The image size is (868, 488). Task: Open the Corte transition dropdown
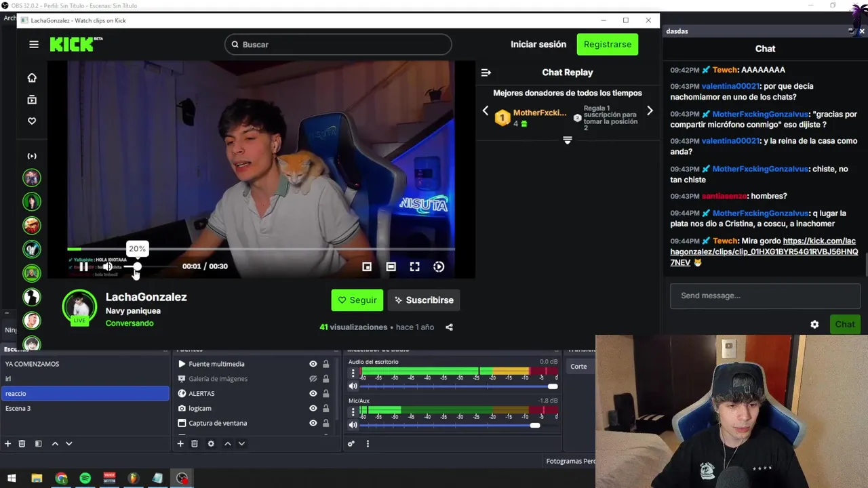pyautogui.click(x=581, y=367)
